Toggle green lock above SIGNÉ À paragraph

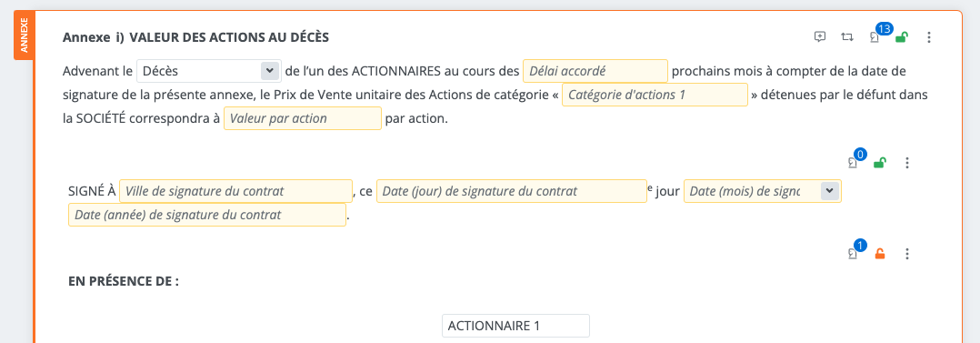point(880,163)
